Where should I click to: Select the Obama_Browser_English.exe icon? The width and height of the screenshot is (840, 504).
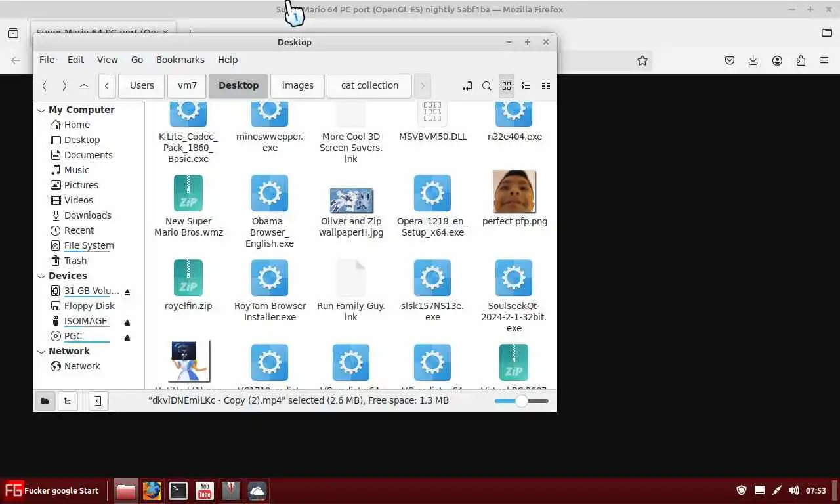270,193
